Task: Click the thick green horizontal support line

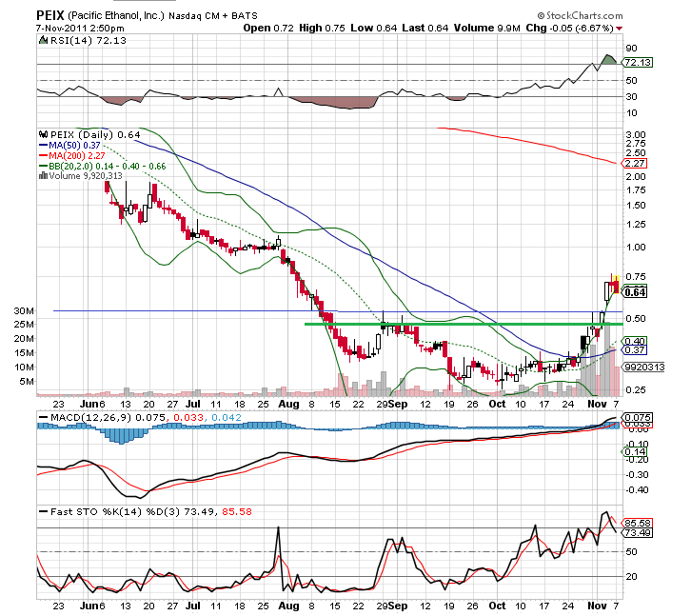Action: click(464, 325)
